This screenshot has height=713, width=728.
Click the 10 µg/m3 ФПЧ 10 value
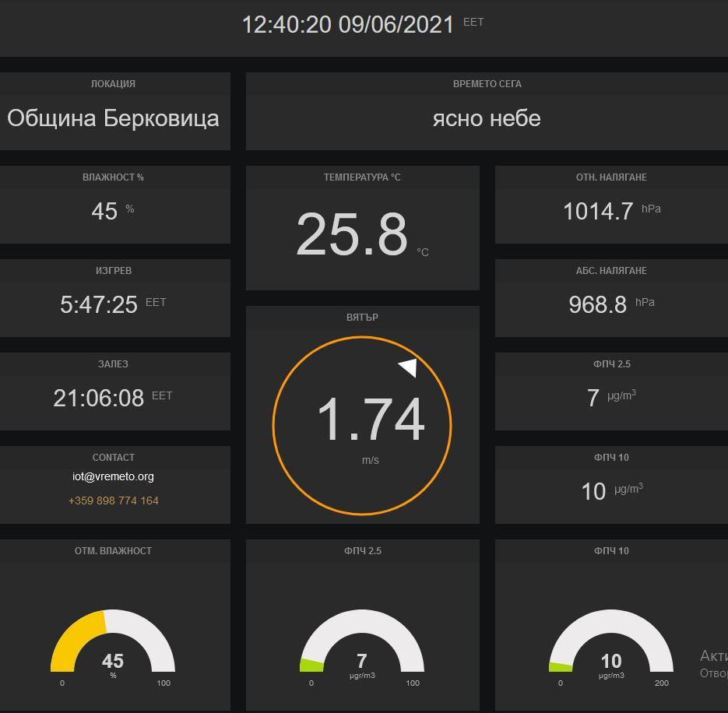[x=593, y=491]
